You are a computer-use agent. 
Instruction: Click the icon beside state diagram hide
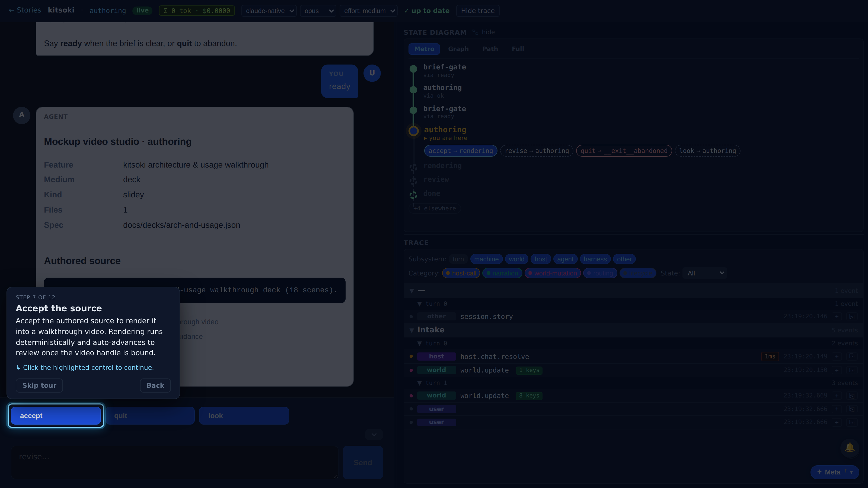475,32
